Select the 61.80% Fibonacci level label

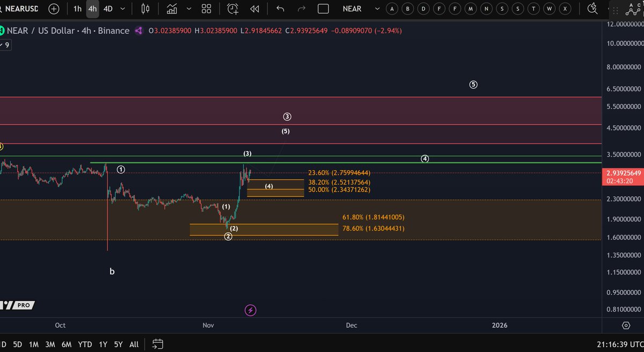374,217
